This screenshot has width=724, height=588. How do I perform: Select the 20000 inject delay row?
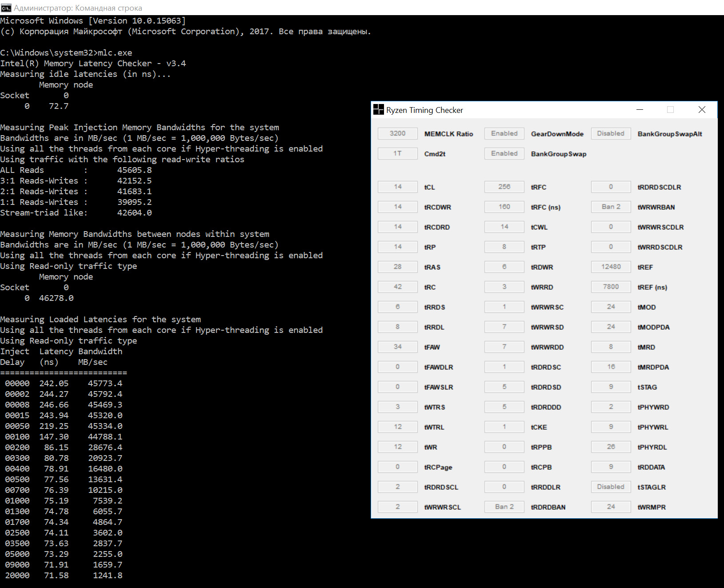pos(64,576)
